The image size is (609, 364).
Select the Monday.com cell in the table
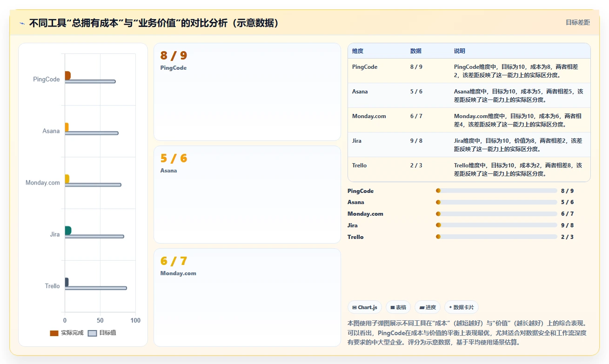[369, 116]
